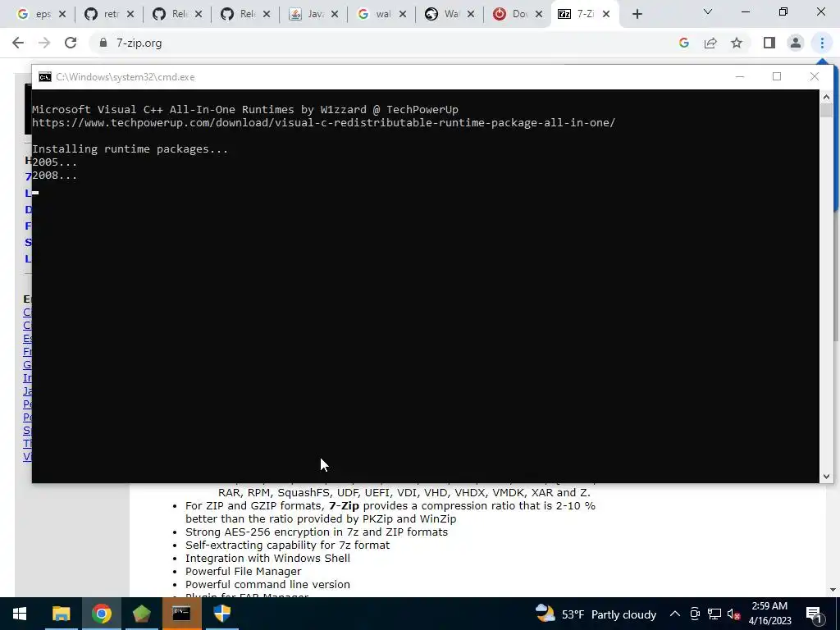Click the '2008...' console line
This screenshot has width=840, height=630.
(55, 176)
